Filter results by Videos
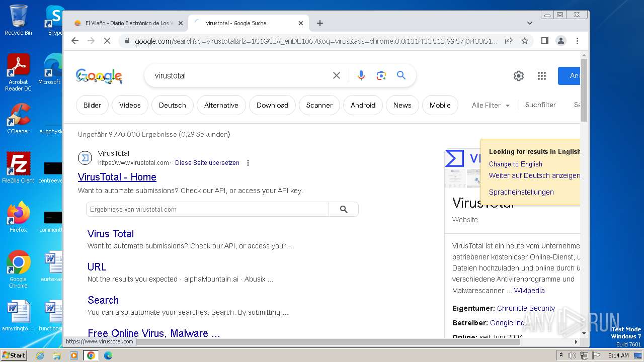Screen dimensions: 644x362 [x=130, y=105]
